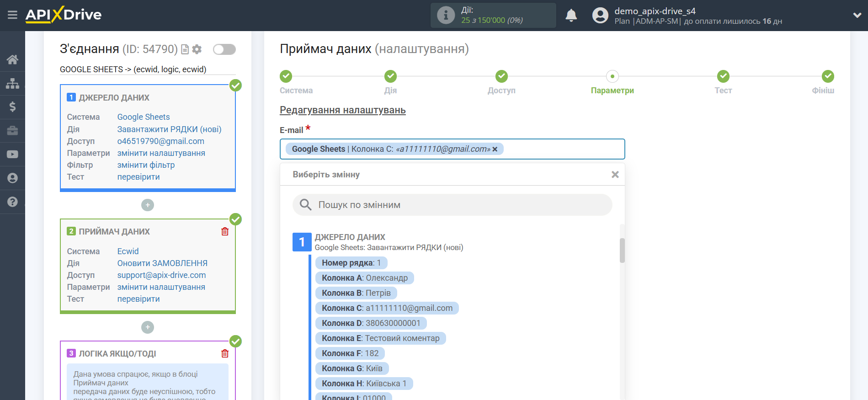Open the notifications bell
Image resolution: width=868 pixels, height=400 pixels.
tap(571, 16)
